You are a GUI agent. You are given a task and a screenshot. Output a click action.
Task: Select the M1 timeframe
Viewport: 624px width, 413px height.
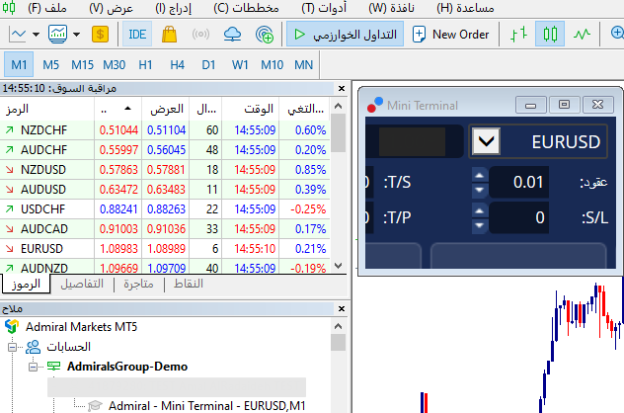tap(19, 64)
